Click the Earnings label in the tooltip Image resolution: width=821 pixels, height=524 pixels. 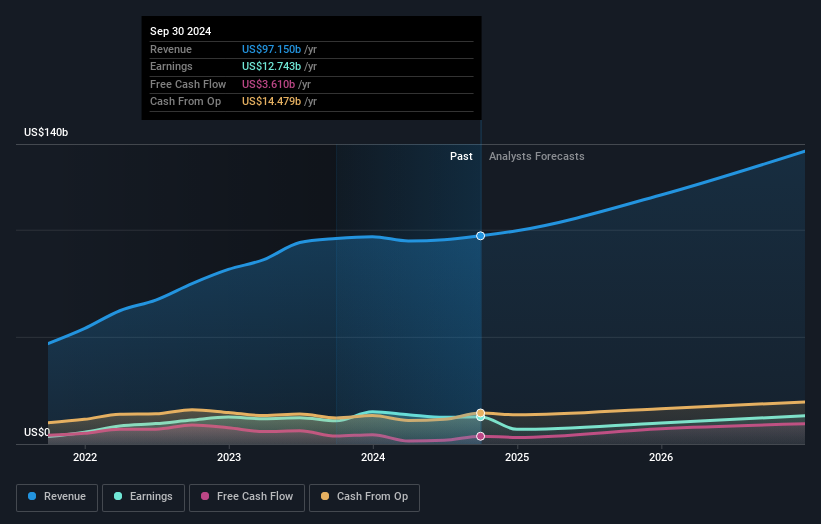click(171, 66)
